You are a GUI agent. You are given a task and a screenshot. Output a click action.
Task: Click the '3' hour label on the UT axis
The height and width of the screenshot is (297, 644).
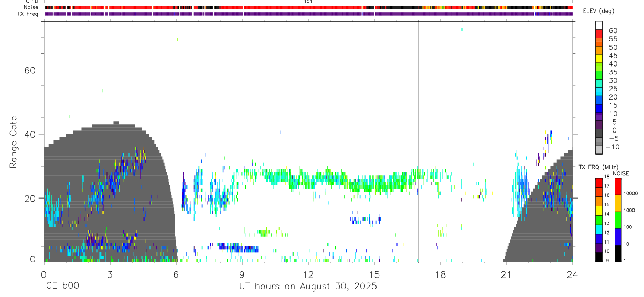point(110,274)
